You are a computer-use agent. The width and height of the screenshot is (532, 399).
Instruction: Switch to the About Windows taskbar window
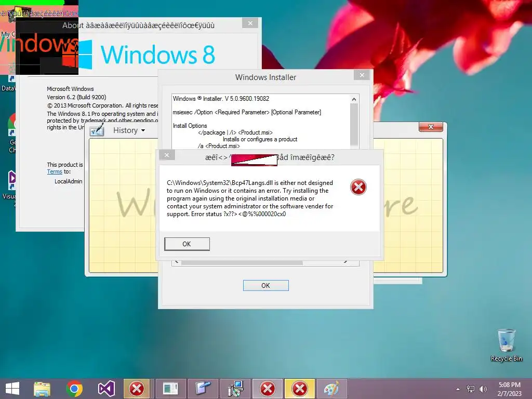pos(170,389)
